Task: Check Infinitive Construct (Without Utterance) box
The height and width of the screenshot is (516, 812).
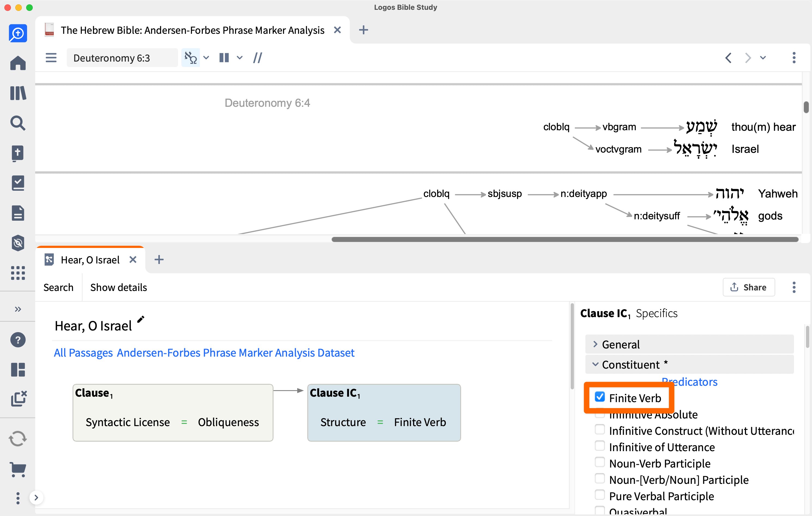Action: (600, 430)
